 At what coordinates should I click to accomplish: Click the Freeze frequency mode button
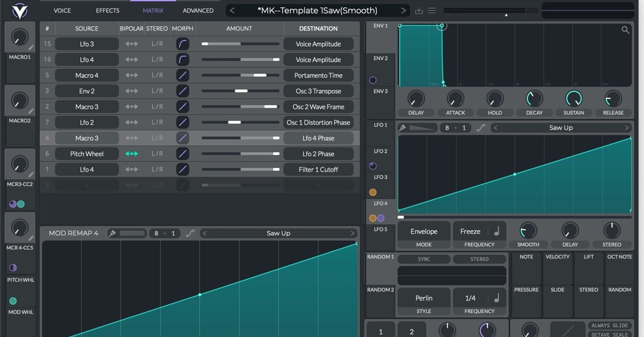(470, 231)
